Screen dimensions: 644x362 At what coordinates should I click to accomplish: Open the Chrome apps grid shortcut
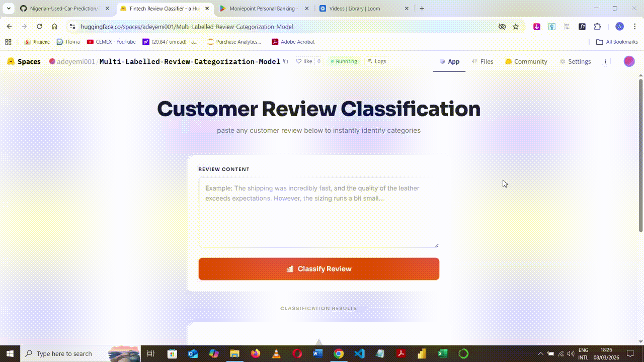point(8,42)
